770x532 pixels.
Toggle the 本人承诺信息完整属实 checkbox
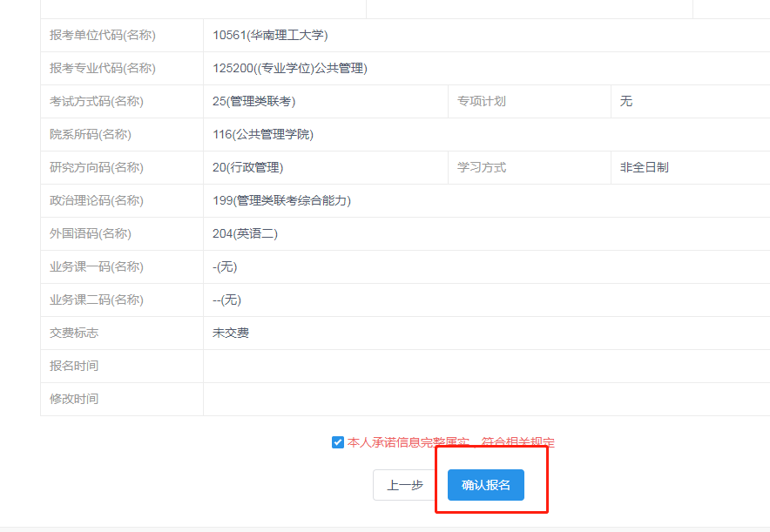point(338,442)
